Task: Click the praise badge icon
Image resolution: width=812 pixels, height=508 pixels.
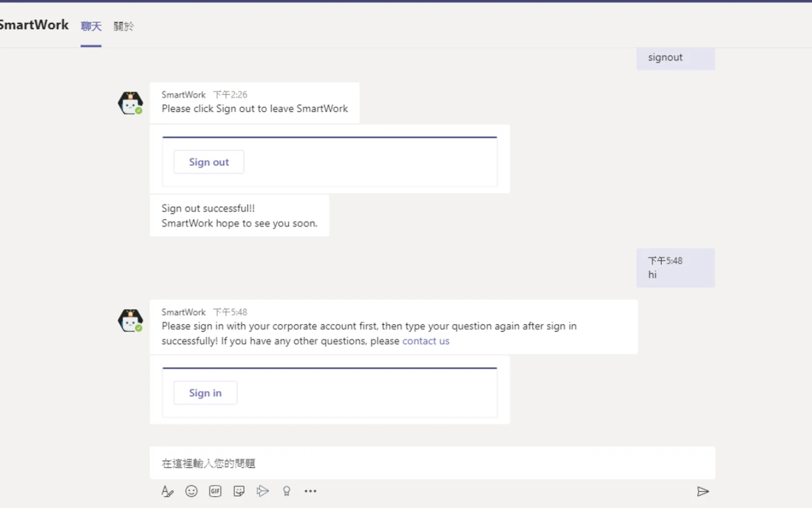Action: pyautogui.click(x=286, y=491)
